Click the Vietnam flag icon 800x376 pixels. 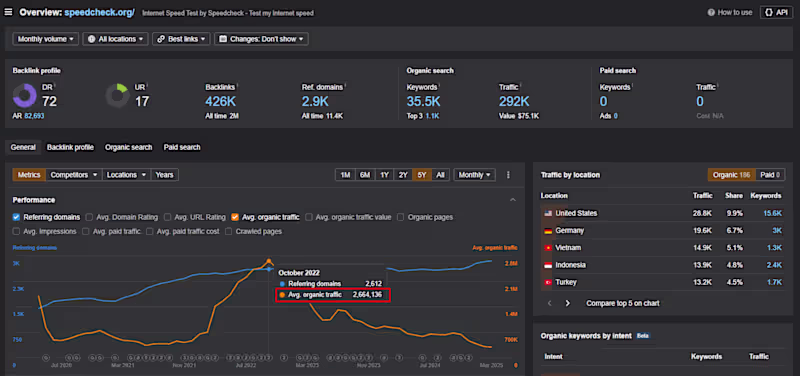pyautogui.click(x=548, y=248)
